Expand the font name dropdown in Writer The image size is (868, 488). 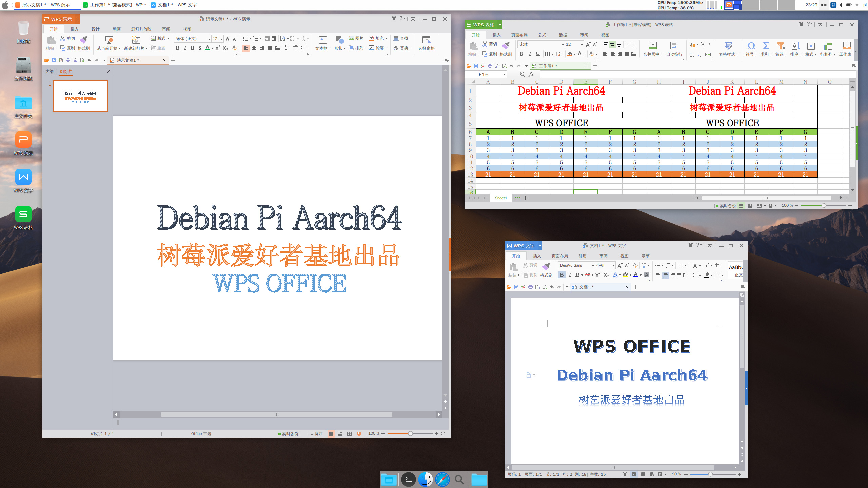[x=592, y=265]
